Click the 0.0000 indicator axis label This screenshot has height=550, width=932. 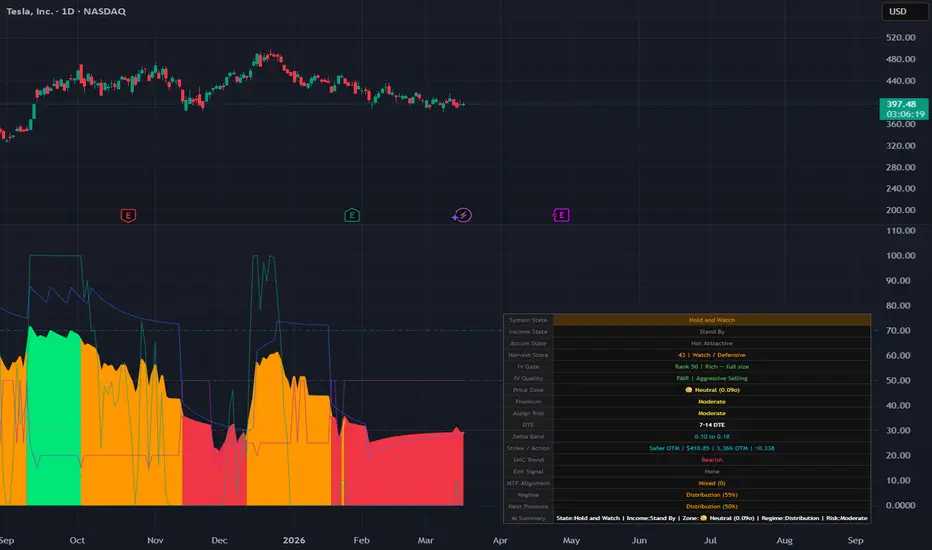900,505
